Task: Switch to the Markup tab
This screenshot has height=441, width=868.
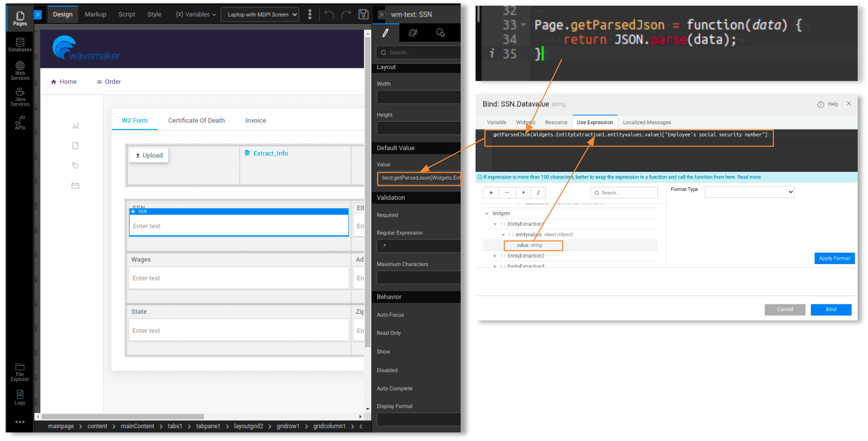Action: click(x=95, y=14)
